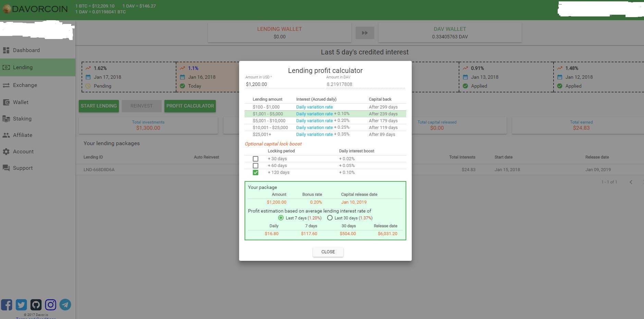This screenshot has width=644, height=319.
Task: Click the Account gear icon in sidebar
Action: tap(6, 152)
